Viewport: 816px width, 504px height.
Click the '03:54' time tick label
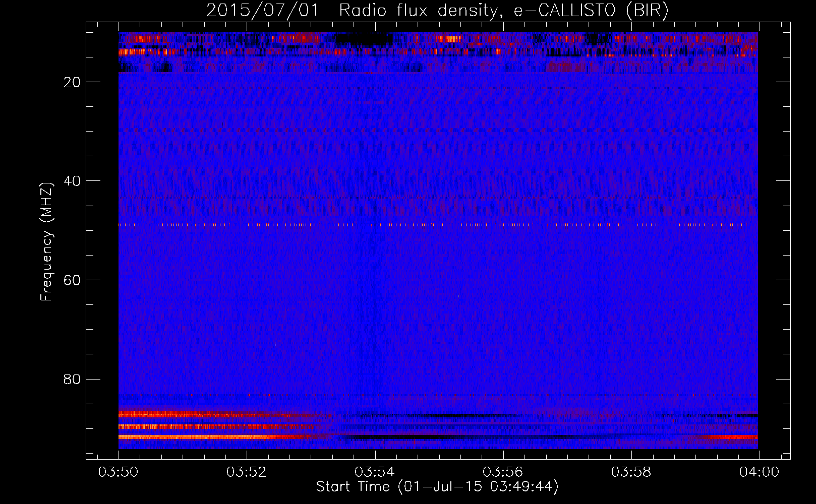pyautogui.click(x=375, y=472)
